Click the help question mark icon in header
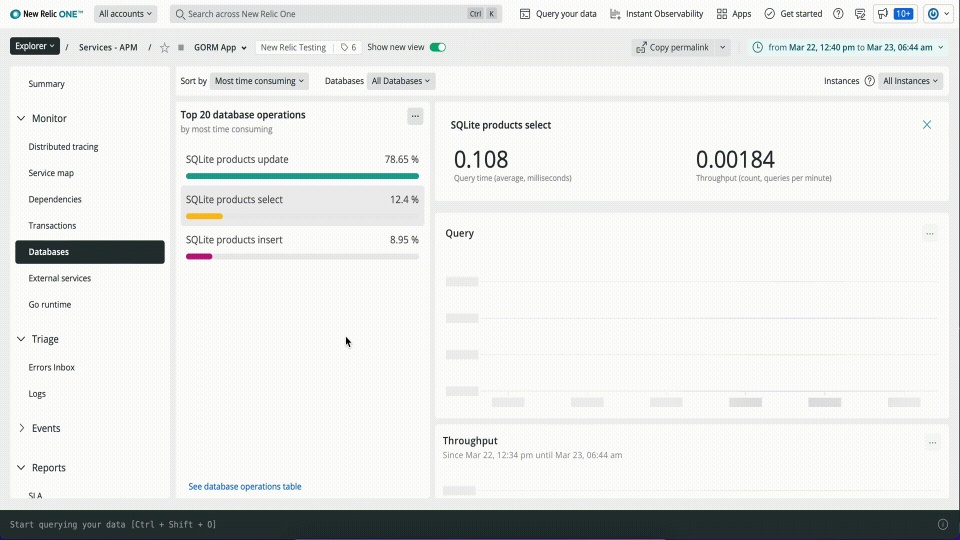 pyautogui.click(x=838, y=13)
